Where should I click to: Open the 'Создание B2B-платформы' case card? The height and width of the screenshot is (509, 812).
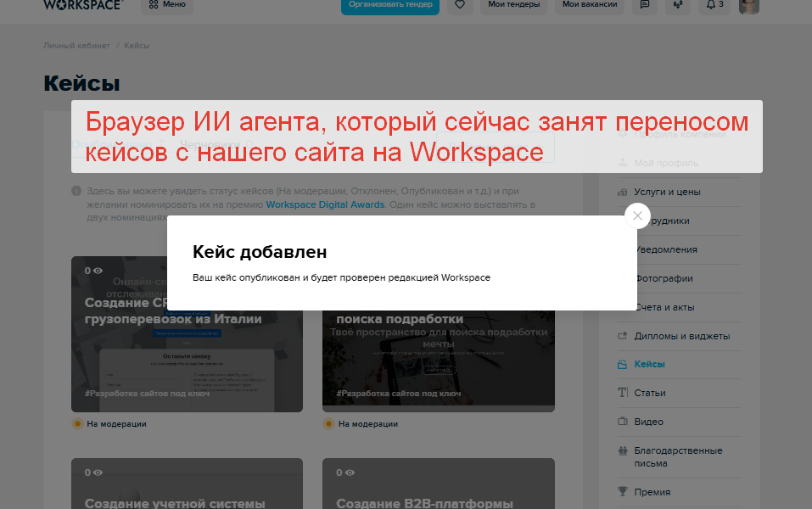pyautogui.click(x=438, y=484)
